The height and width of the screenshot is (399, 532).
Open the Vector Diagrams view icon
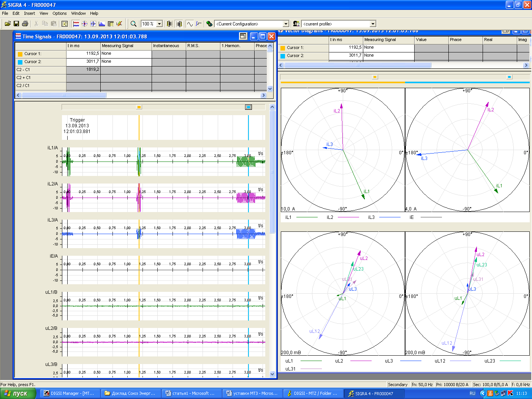point(84,24)
